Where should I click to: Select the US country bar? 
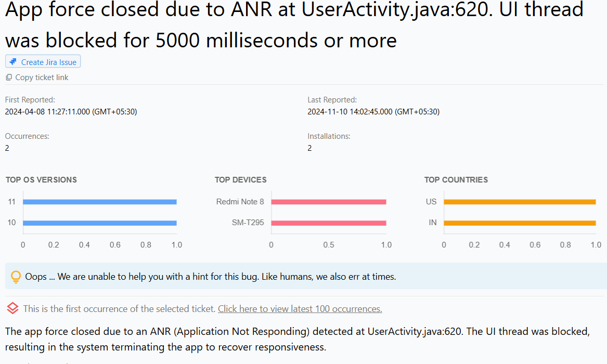coord(520,201)
